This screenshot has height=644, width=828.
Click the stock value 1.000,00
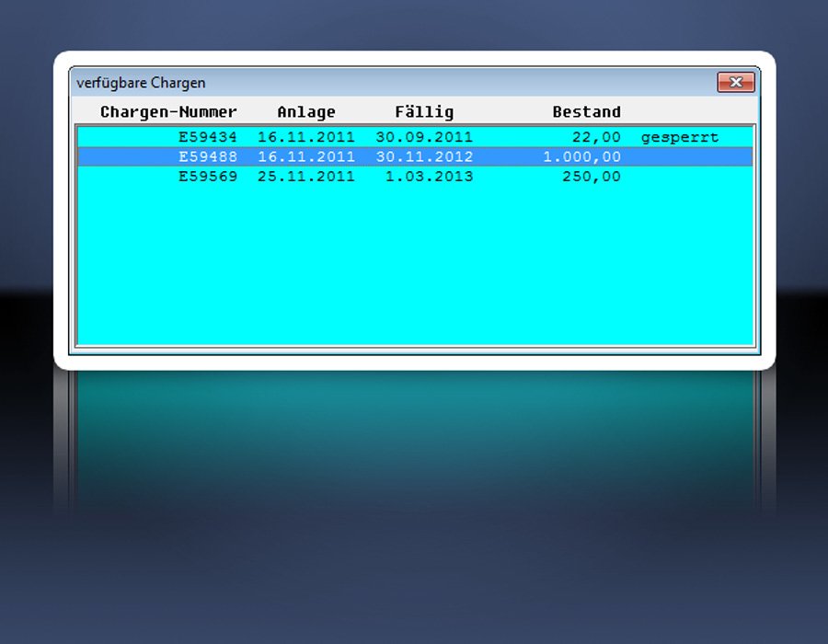(581, 156)
